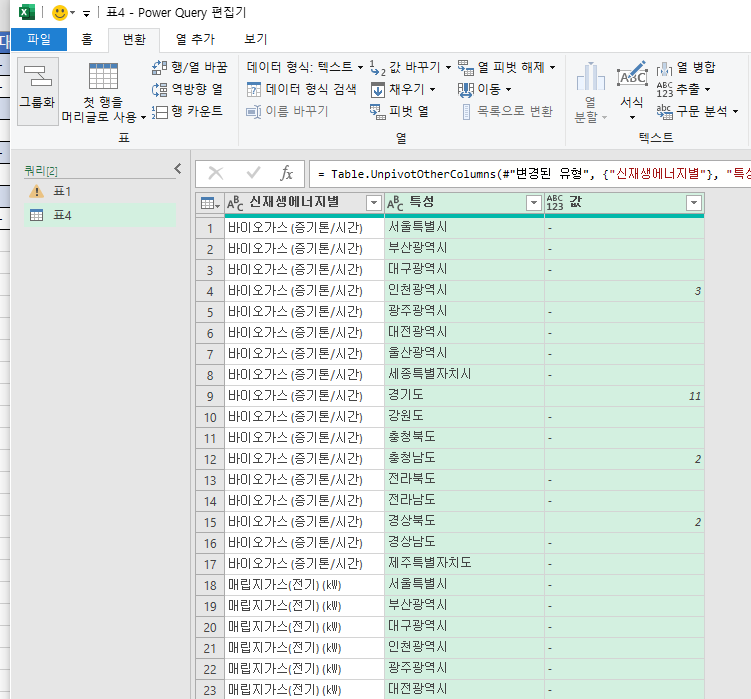This screenshot has height=699, width=751.
Task: Select query 표4 in Queries pane
Action: pos(101,216)
